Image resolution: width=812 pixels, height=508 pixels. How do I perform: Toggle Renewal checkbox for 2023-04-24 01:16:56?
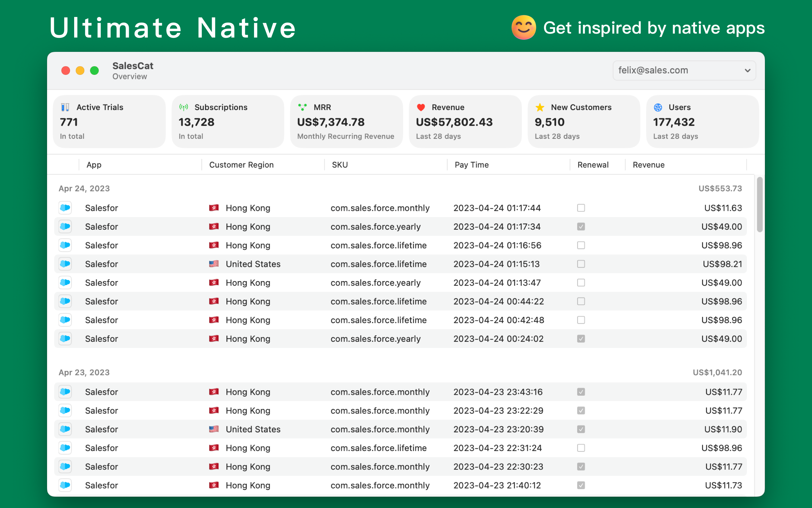click(x=581, y=245)
